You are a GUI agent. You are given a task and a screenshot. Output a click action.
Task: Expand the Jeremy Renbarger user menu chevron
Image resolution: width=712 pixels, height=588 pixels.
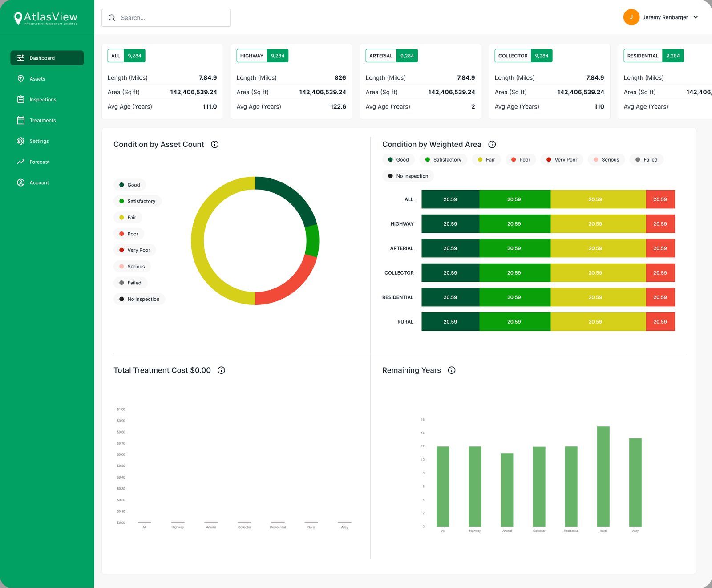tap(696, 17)
